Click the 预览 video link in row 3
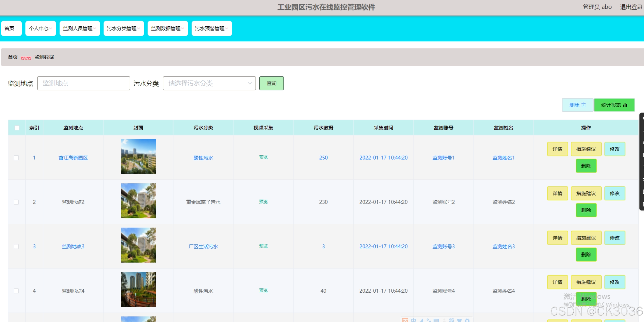 [x=263, y=246]
